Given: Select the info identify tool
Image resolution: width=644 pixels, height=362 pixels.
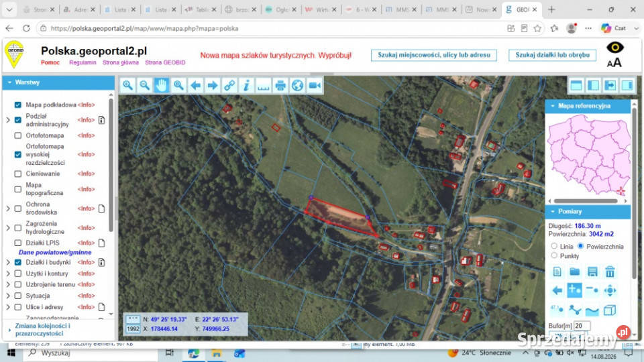Looking at the screenshot, I should (246, 85).
